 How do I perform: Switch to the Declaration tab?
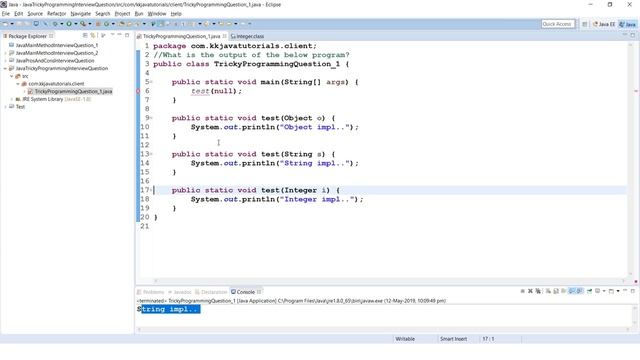tap(211, 292)
